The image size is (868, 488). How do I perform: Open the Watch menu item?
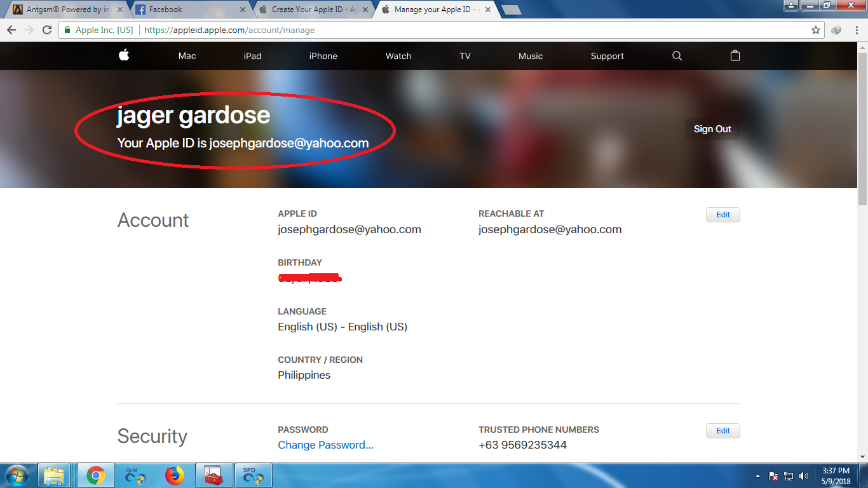398,56
